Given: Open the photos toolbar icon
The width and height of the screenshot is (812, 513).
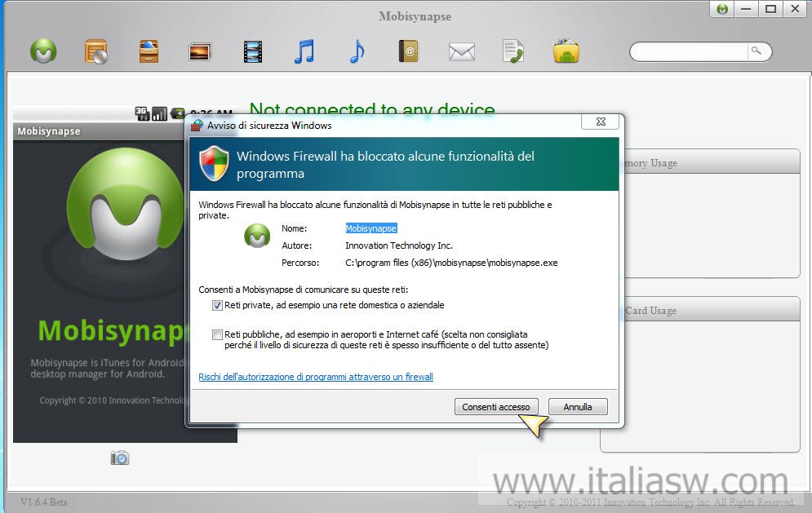Looking at the screenshot, I should [x=200, y=51].
